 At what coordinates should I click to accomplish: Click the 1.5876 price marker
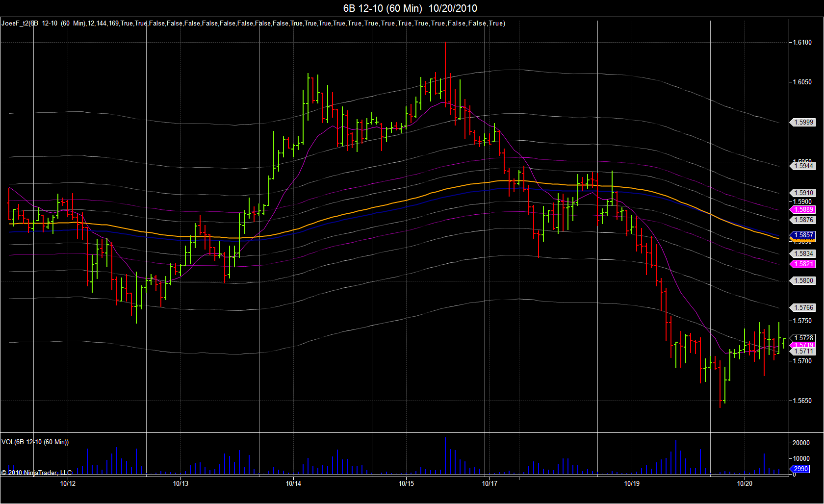(803, 220)
